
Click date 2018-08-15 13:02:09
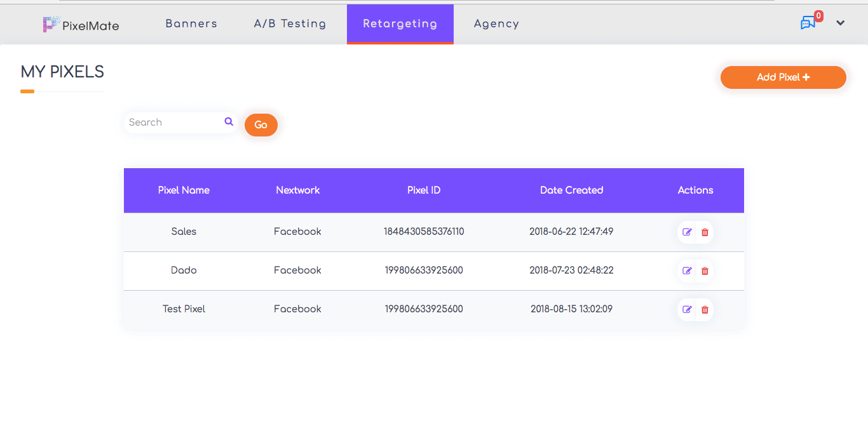click(571, 309)
